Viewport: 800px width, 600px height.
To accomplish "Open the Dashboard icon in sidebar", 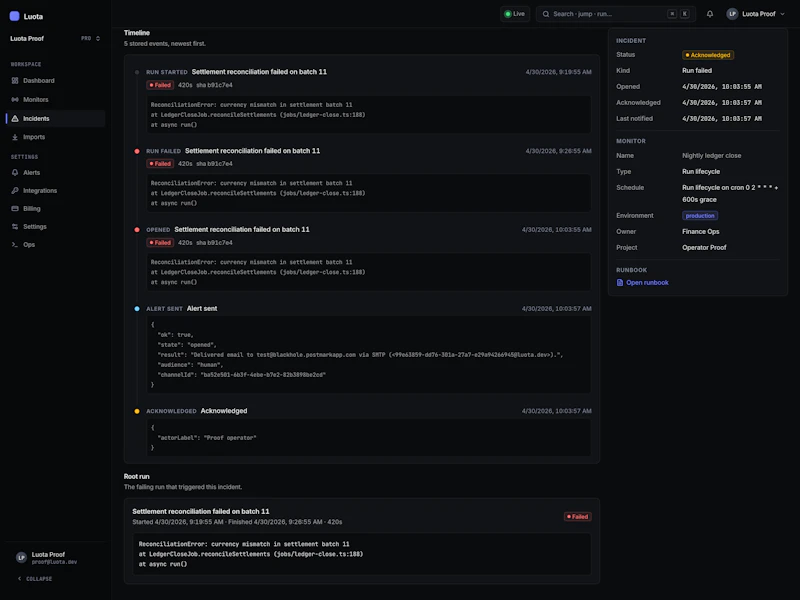I will click(x=15, y=81).
